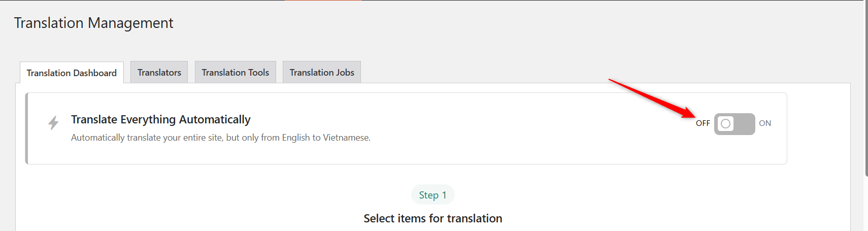Click the vertical scrollbar thumb
This screenshot has height=231, width=868.
pyautogui.click(x=866, y=89)
